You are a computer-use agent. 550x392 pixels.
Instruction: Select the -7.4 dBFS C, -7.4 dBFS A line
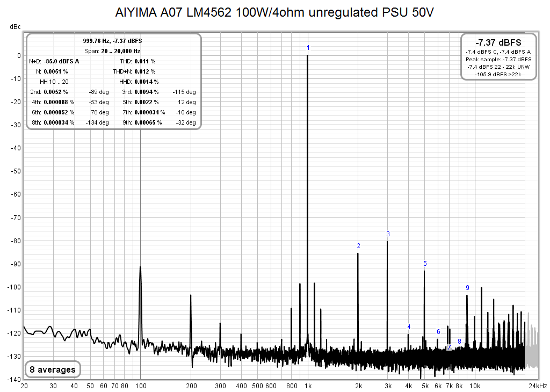498,52
